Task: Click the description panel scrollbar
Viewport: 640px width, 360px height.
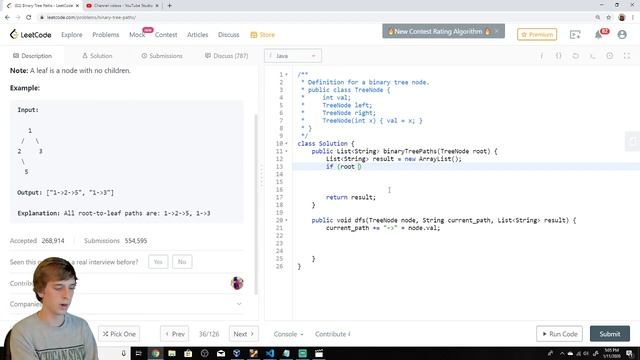Action: click(256, 204)
